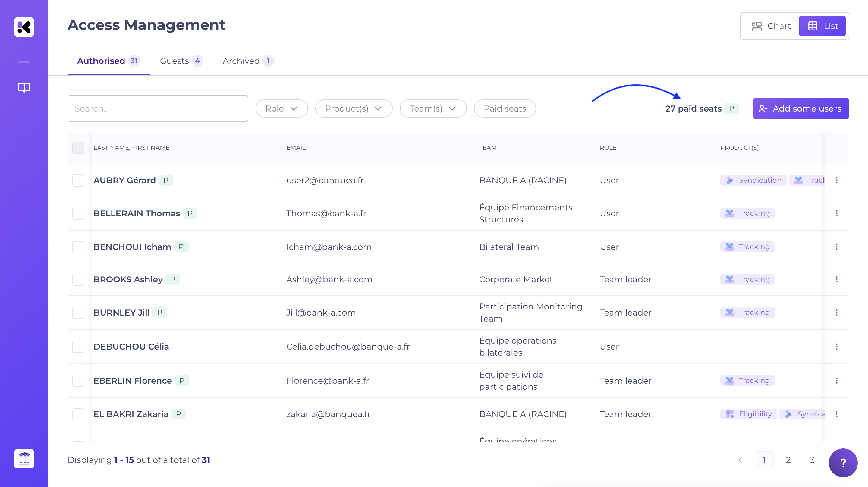Switch to the Guests tab
868x487 pixels.
[181, 61]
